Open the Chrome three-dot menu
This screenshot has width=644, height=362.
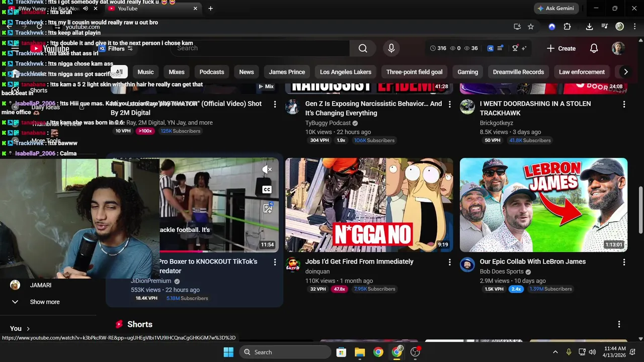634,27
